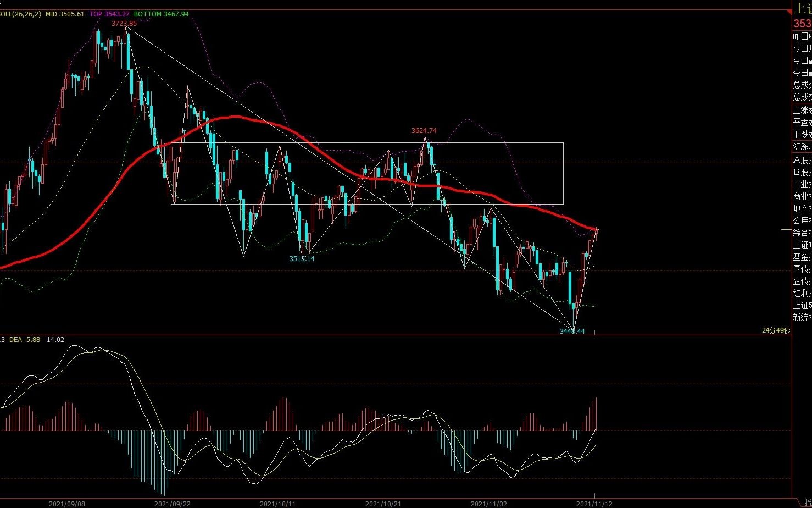The width and height of the screenshot is (812, 508).
Task: Select the 上涨家 row in quote panel
Action: point(802,111)
